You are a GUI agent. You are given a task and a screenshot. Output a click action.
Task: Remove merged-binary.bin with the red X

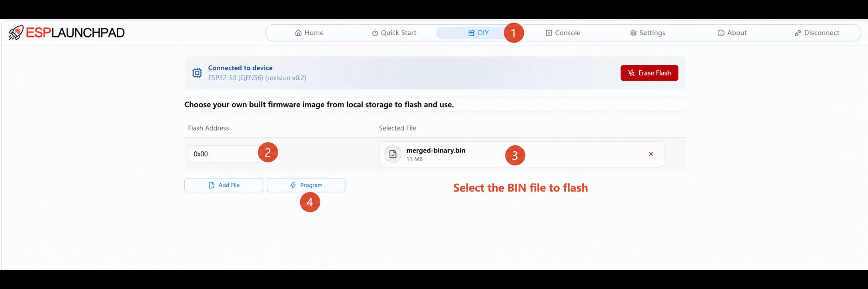point(651,154)
